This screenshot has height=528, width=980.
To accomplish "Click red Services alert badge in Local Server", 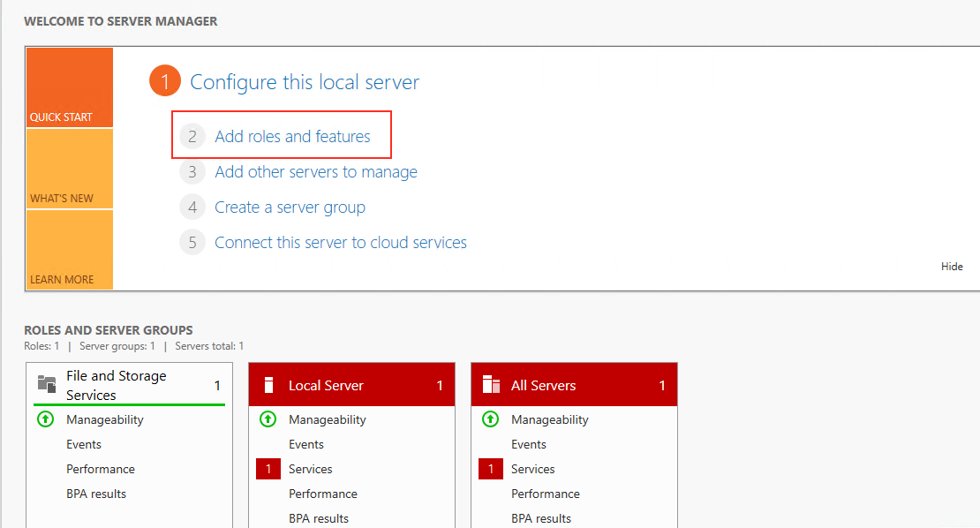I will click(x=268, y=469).
